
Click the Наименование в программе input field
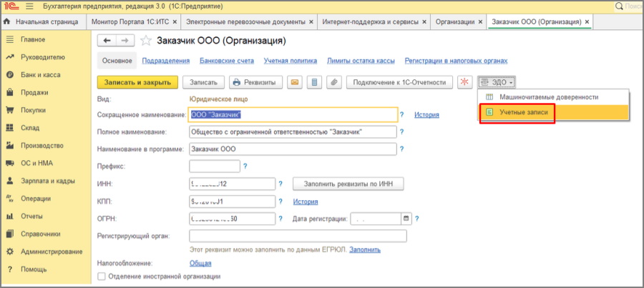tap(293, 149)
